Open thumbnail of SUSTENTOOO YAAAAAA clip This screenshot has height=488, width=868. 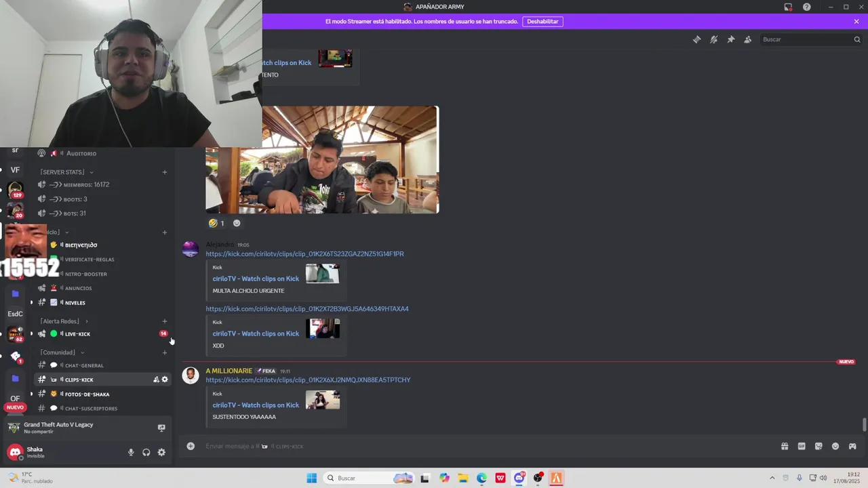(x=322, y=400)
